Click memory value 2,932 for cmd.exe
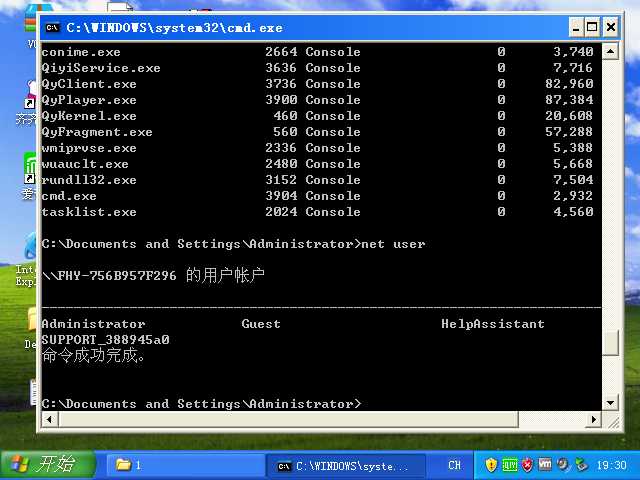The image size is (640, 480). click(573, 196)
